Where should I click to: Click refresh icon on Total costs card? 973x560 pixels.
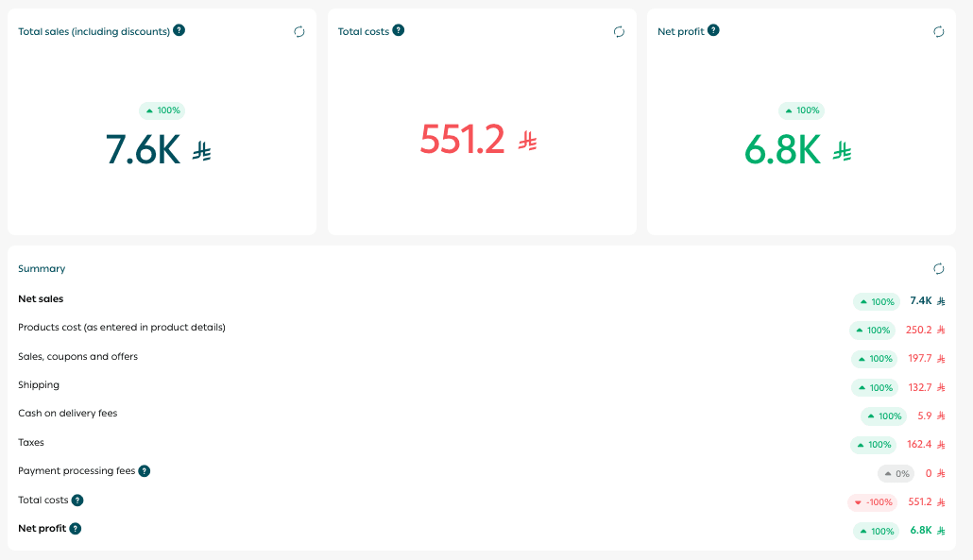click(x=619, y=31)
